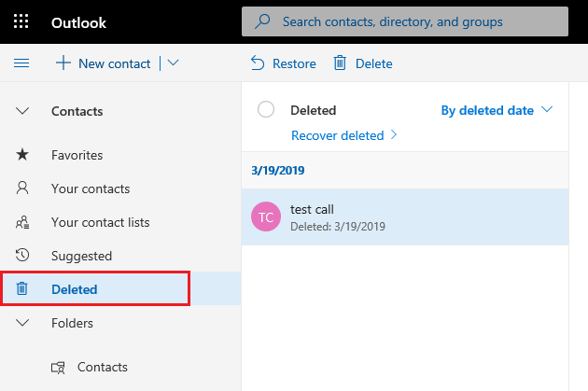This screenshot has width=588, height=391.
Task: Collapse the Contacts section chevron
Action: [x=23, y=111]
